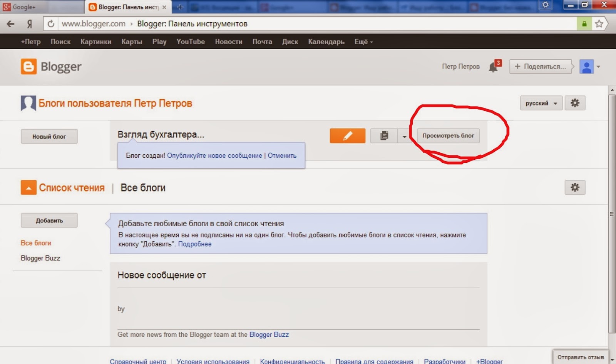Open Картинки in the Google bar
Viewport: 616px width, 364px height.
96,42
